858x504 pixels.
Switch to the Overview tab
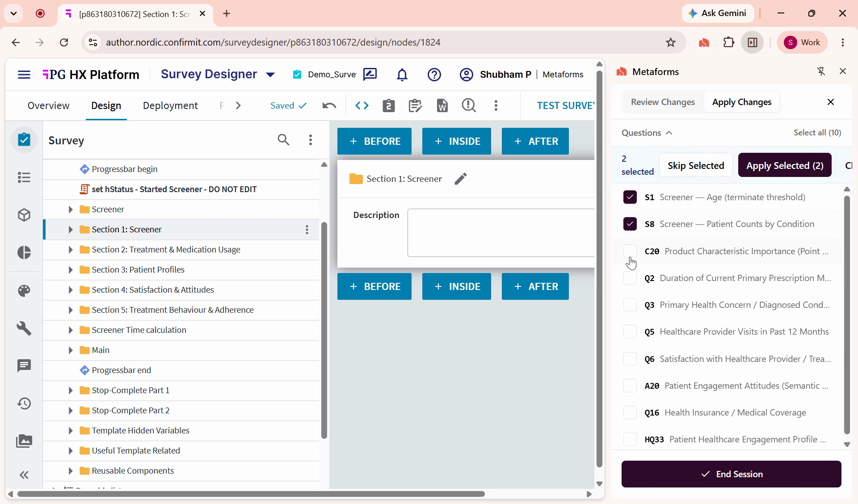click(48, 105)
